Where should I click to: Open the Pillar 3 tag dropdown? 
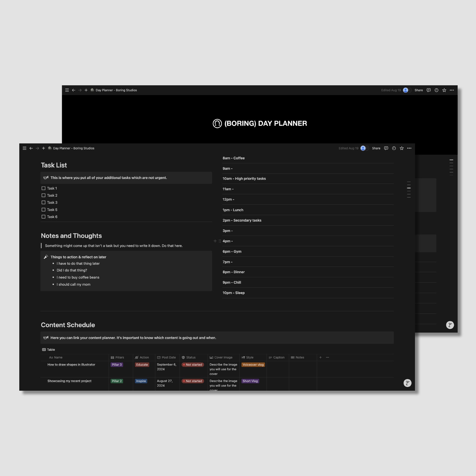[117, 365]
